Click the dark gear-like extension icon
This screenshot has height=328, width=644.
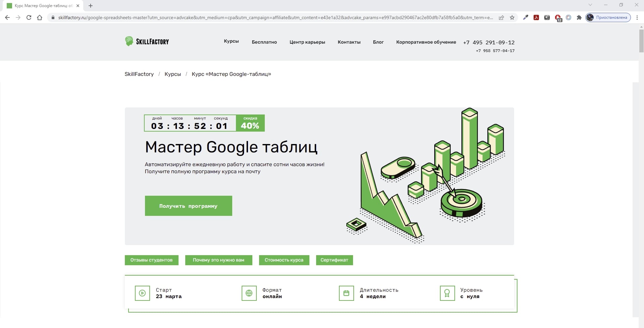(x=547, y=17)
